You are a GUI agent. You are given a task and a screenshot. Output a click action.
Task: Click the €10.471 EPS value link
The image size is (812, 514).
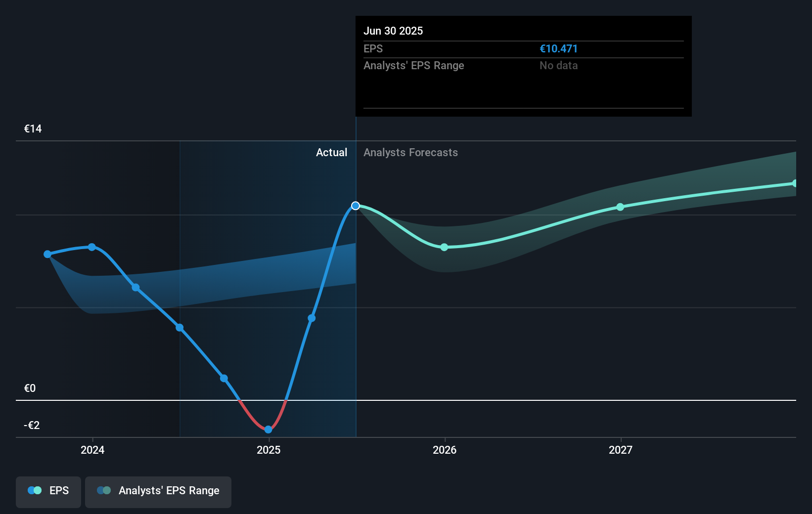pos(559,48)
